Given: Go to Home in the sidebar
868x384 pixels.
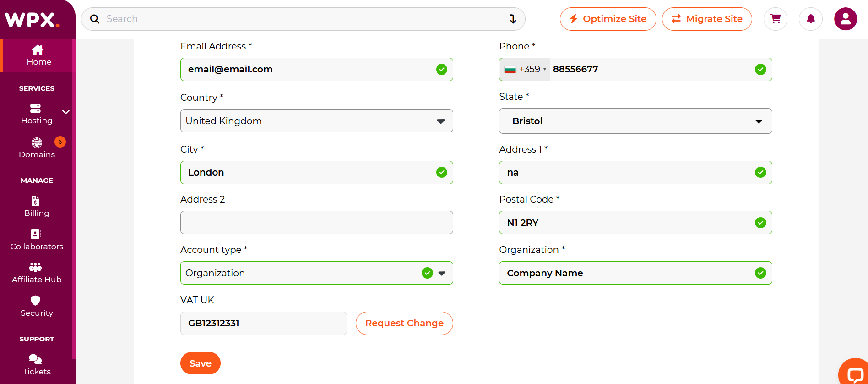Looking at the screenshot, I should [38, 55].
